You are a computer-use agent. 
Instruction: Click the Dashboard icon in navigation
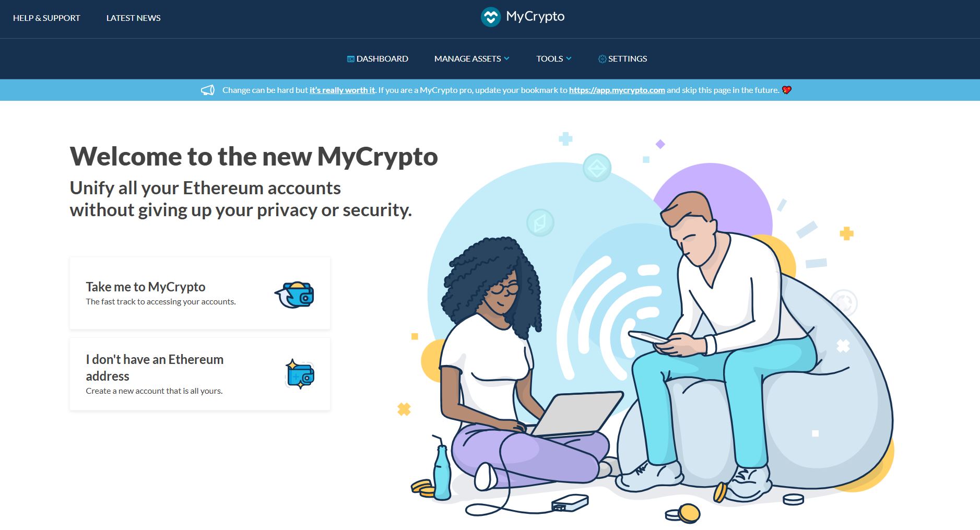click(x=351, y=59)
